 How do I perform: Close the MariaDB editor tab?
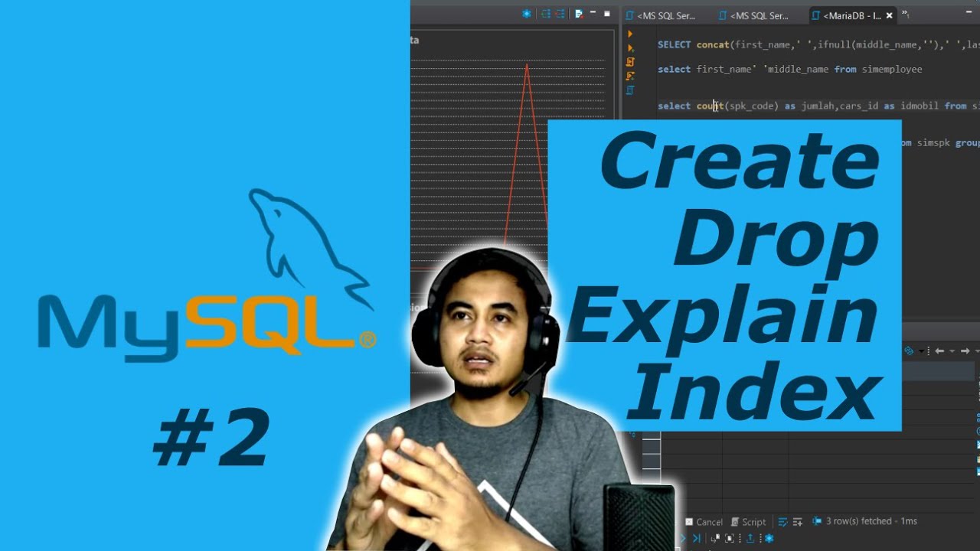[890, 15]
